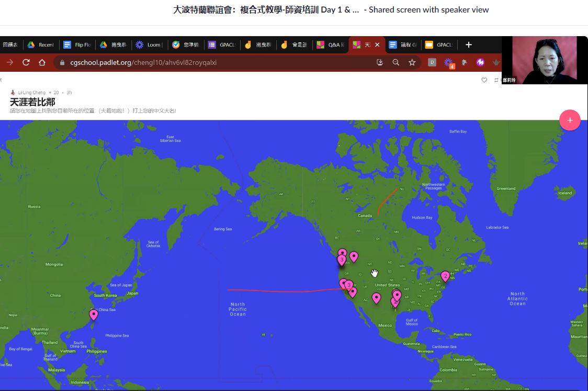This screenshot has width=588, height=391.
Task: Click the install app icon in address bar
Action: 380,62
